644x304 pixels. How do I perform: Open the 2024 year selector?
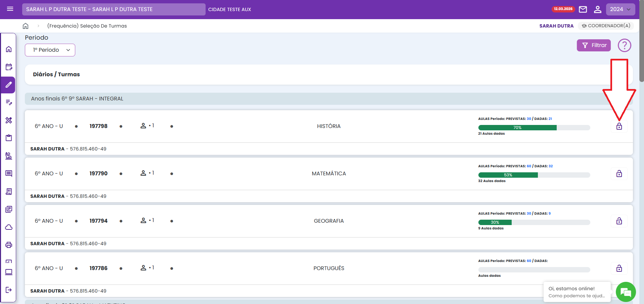620,9
